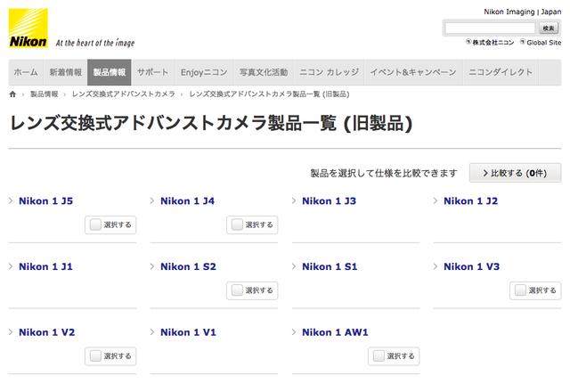Click the arrow icon beside Nikon 1 V1
Image resolution: width=570 pixels, height=392 pixels.
click(152, 332)
